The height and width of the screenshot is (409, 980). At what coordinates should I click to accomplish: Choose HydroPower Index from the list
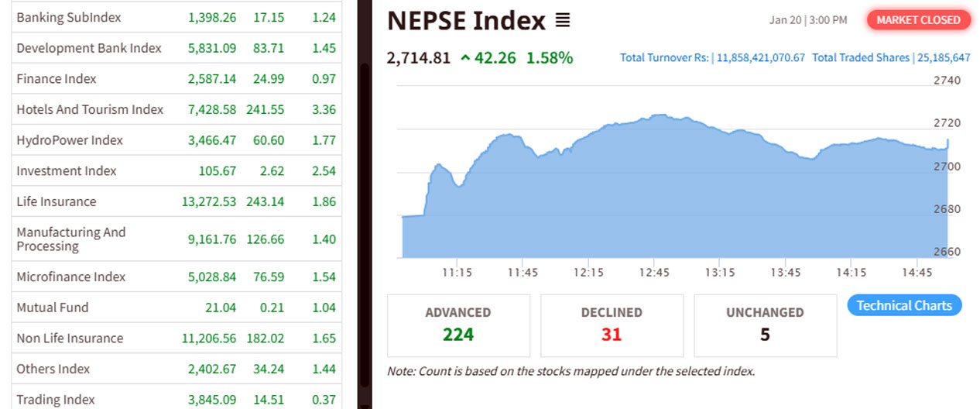pos(70,140)
